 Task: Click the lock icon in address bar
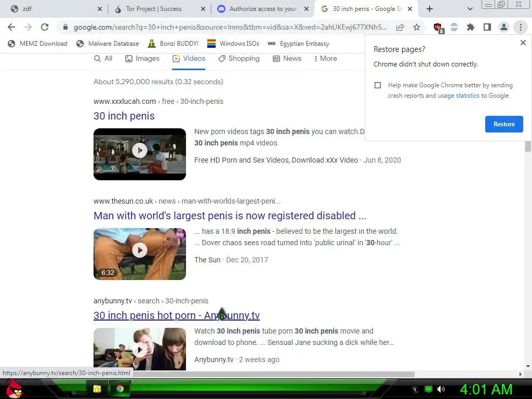coord(65,27)
